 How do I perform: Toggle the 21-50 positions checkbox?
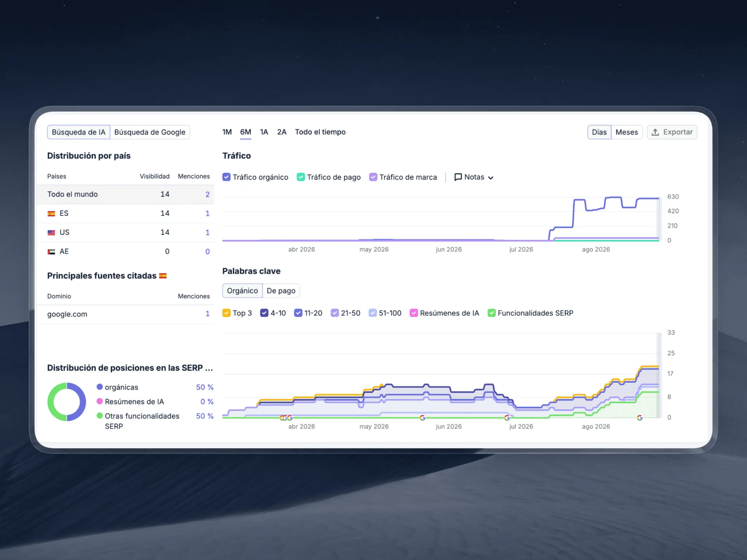(x=335, y=313)
